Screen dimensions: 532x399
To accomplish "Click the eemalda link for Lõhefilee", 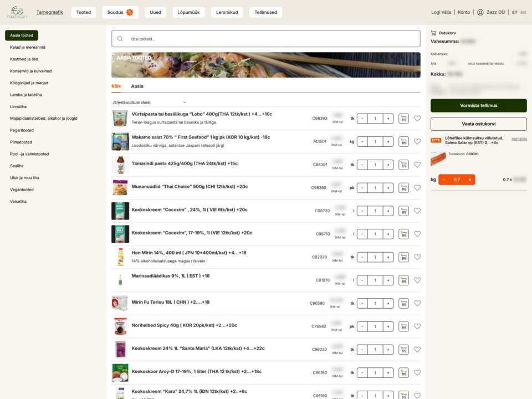I will pos(519,139).
